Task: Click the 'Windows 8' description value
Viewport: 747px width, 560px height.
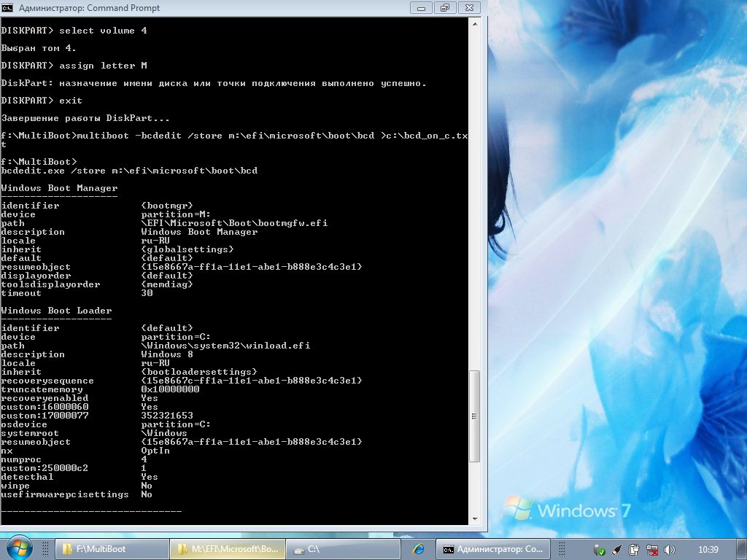Action: pyautogui.click(x=167, y=354)
